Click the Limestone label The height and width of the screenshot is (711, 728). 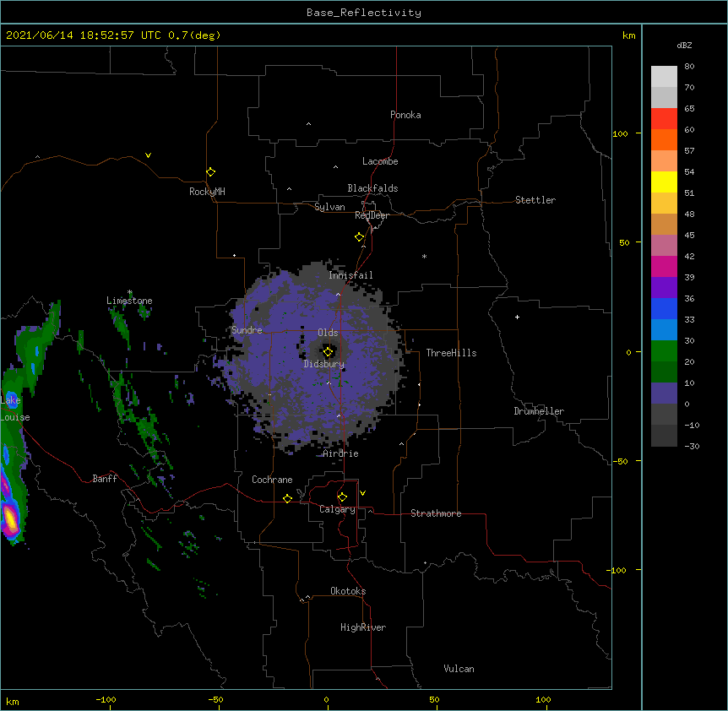129,301
